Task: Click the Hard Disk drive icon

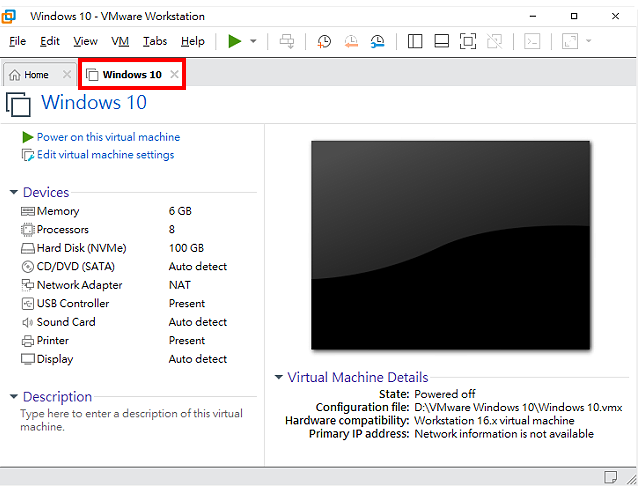Action: (x=27, y=248)
